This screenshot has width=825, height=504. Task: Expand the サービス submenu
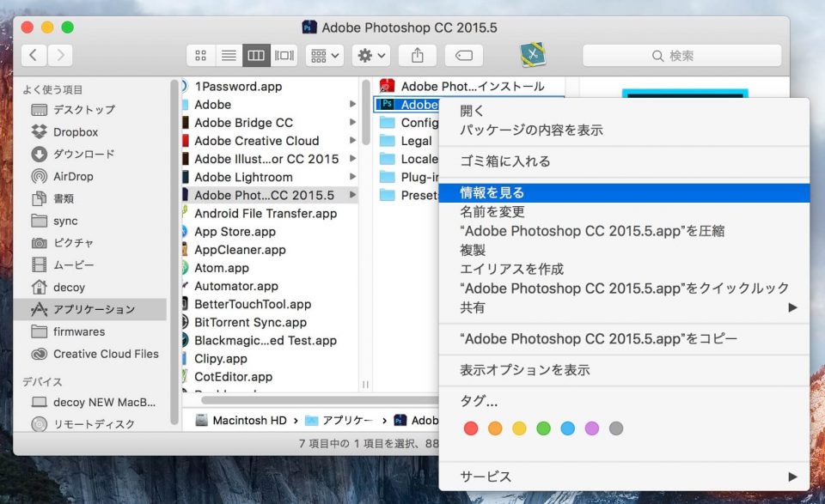click(x=624, y=477)
